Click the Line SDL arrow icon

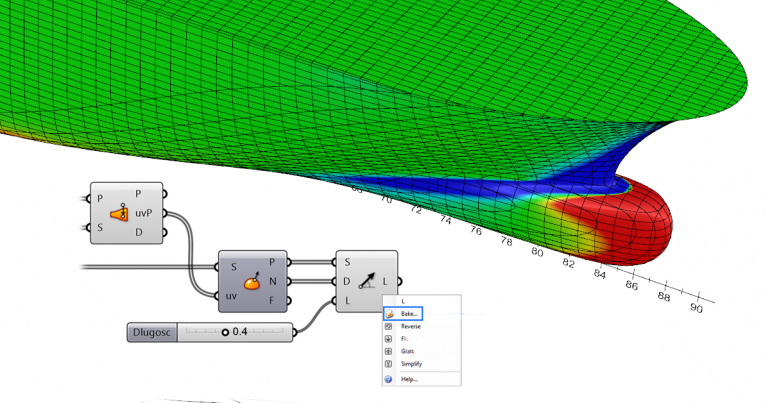(368, 282)
